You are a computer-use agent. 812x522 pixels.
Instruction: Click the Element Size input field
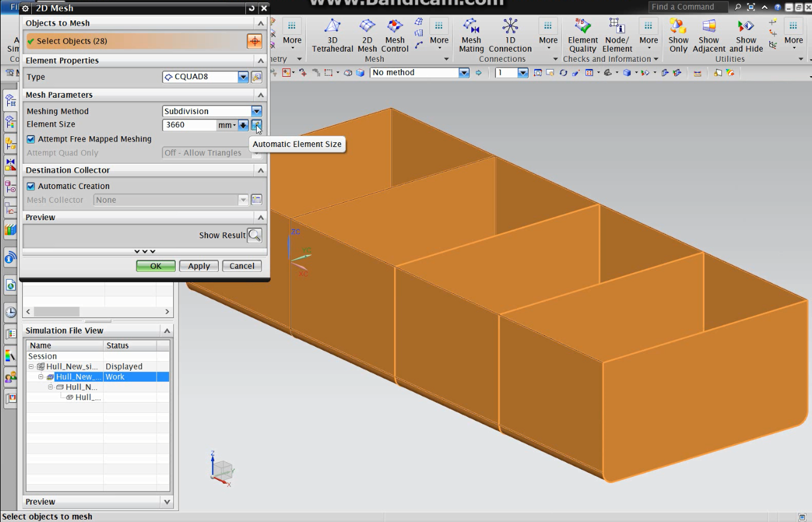click(x=190, y=125)
